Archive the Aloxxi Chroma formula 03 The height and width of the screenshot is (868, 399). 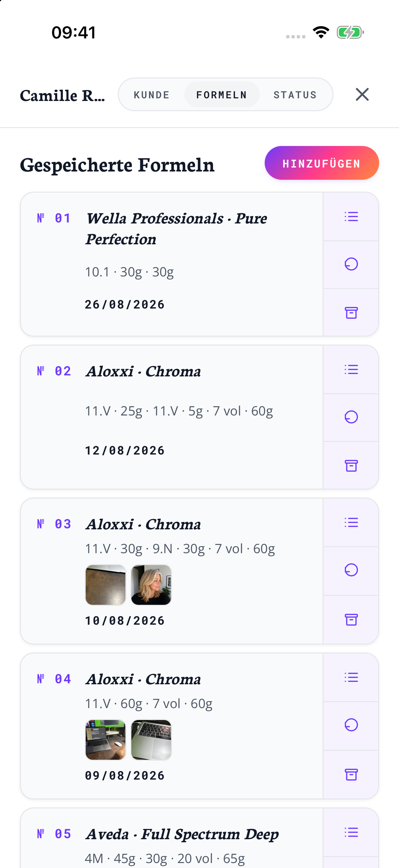(x=351, y=619)
